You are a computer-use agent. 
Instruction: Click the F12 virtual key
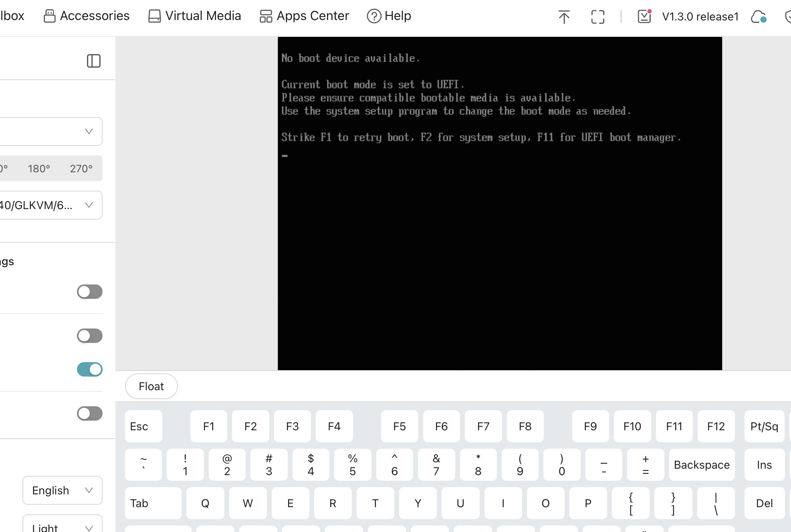[716, 426]
